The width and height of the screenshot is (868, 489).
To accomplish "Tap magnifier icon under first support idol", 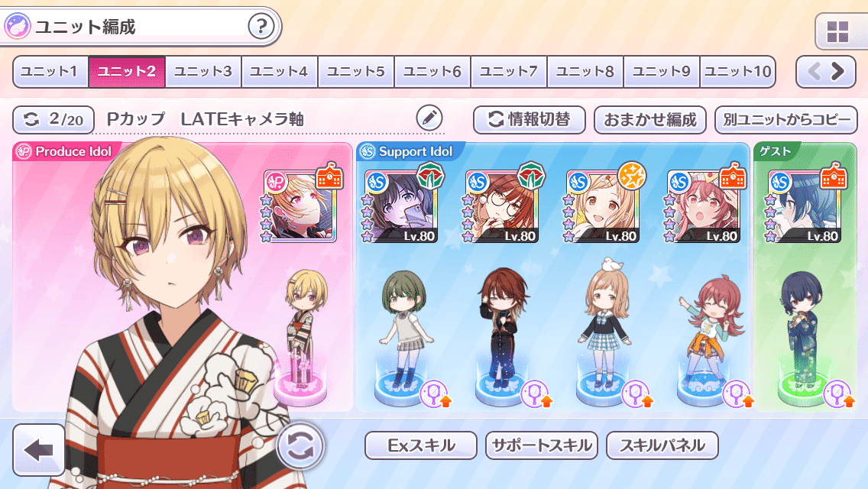I will tap(435, 393).
